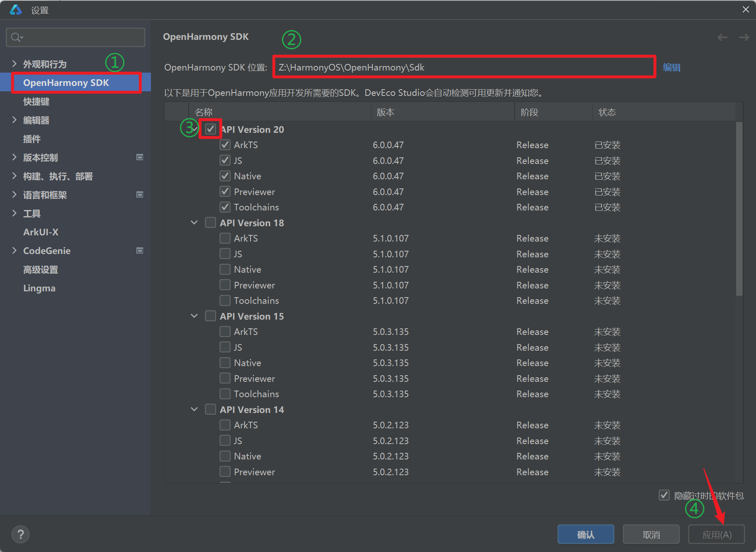Uncheck the JS 6.0.0.47 checkbox
The image size is (756, 552).
(225, 160)
